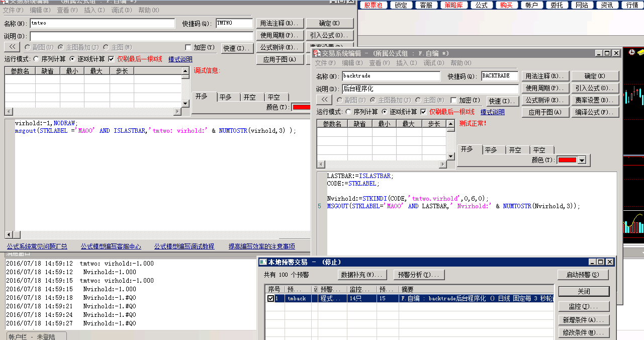Screen dimensions: 644x340
Task: Click the 行情 quotes toolbar button
Action: tap(632, 5)
